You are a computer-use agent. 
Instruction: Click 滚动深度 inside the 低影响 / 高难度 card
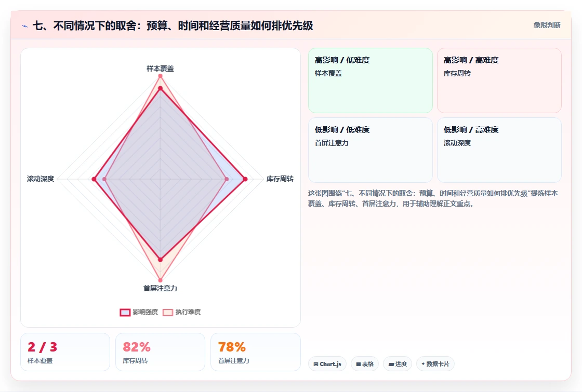(457, 143)
